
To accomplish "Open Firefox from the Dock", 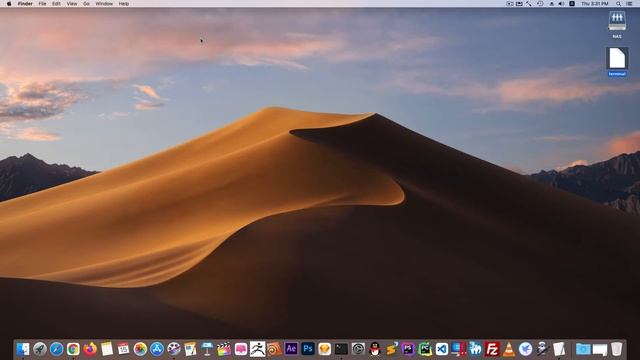I will pos(90,349).
